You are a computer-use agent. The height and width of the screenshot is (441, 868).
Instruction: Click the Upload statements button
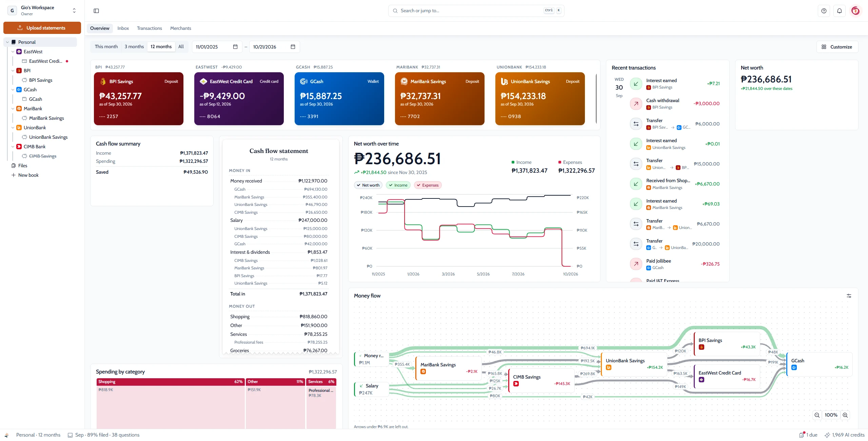pyautogui.click(x=42, y=28)
